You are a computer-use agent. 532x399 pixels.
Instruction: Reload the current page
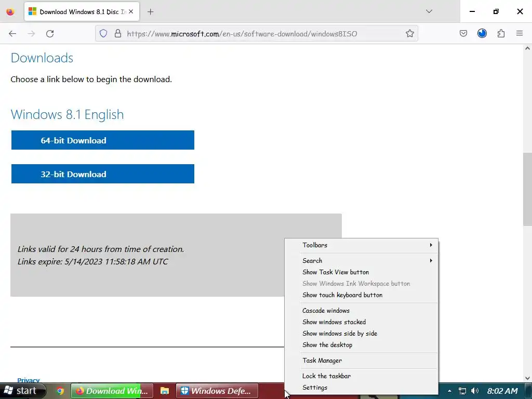pos(50,34)
